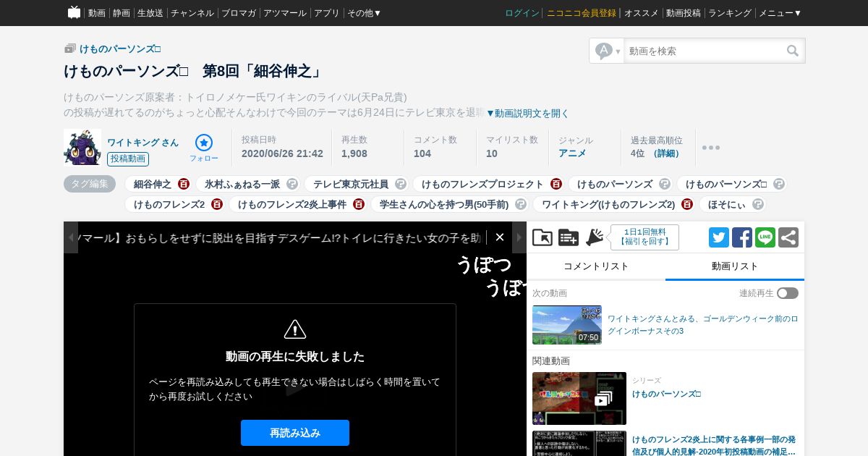Open the ワイトキング さん uploader link
This screenshot has height=456, width=868.
point(142,142)
